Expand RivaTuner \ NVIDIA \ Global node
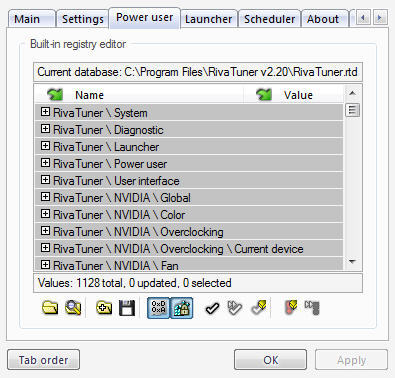The width and height of the screenshot is (395, 378). click(45, 197)
